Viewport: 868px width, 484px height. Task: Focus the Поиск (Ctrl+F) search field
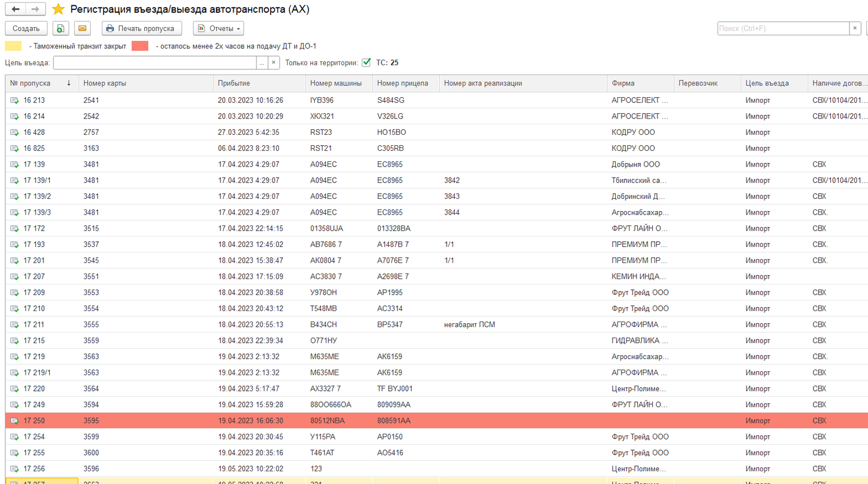pos(782,28)
